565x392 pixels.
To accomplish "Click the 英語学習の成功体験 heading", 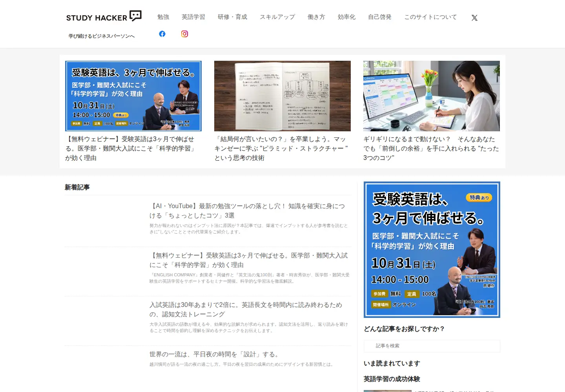I will [x=392, y=379].
